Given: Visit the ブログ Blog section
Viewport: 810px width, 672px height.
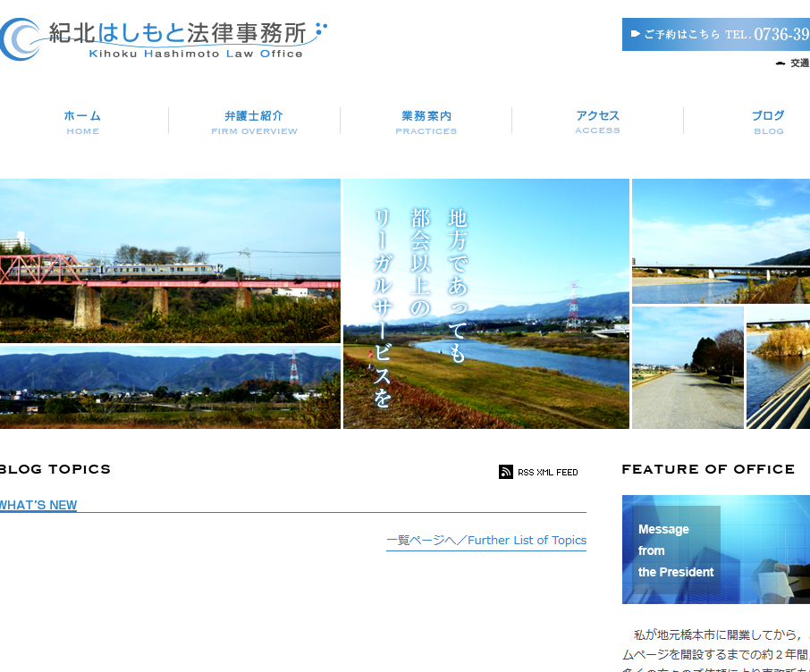Looking at the screenshot, I should [x=767, y=122].
